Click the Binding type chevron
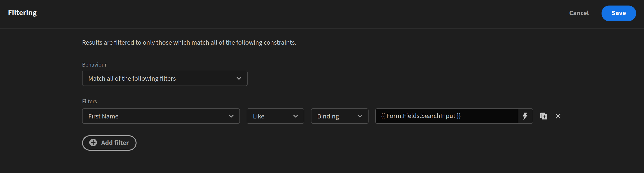 point(360,116)
